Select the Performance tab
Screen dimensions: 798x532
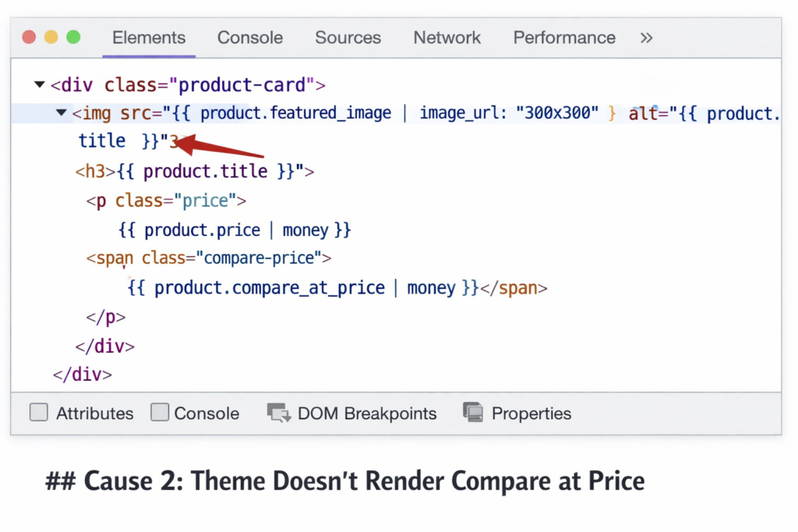(564, 37)
